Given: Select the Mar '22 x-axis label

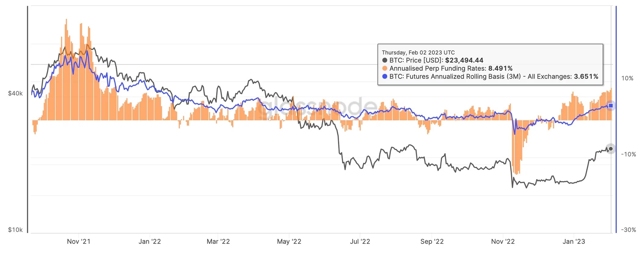Looking at the screenshot, I should coord(218,242).
